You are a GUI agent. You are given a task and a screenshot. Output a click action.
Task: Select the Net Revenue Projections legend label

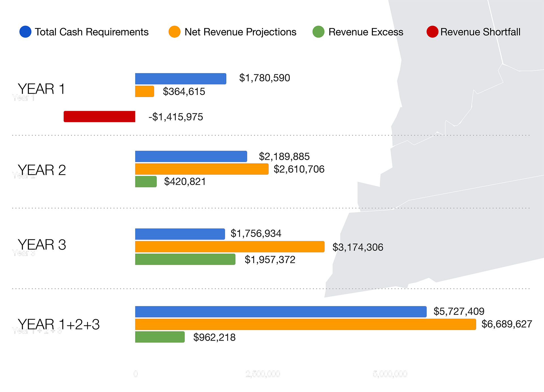(240, 32)
